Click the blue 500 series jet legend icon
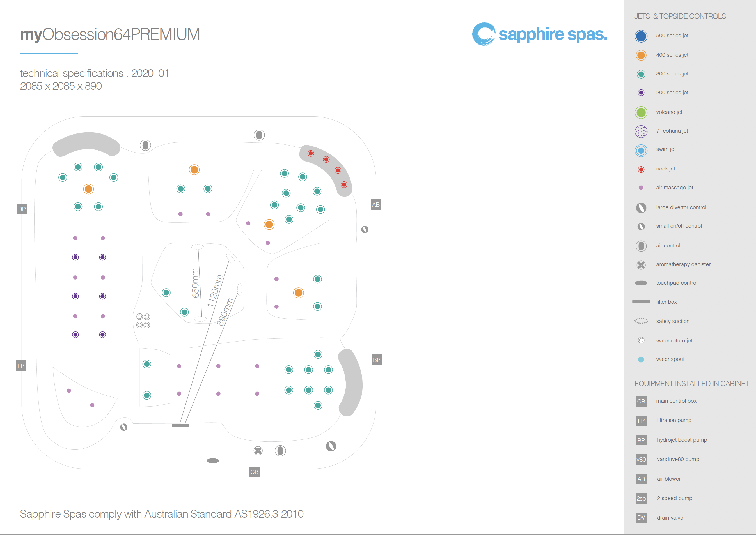Viewport: 756px width, 535px height. [x=641, y=36]
